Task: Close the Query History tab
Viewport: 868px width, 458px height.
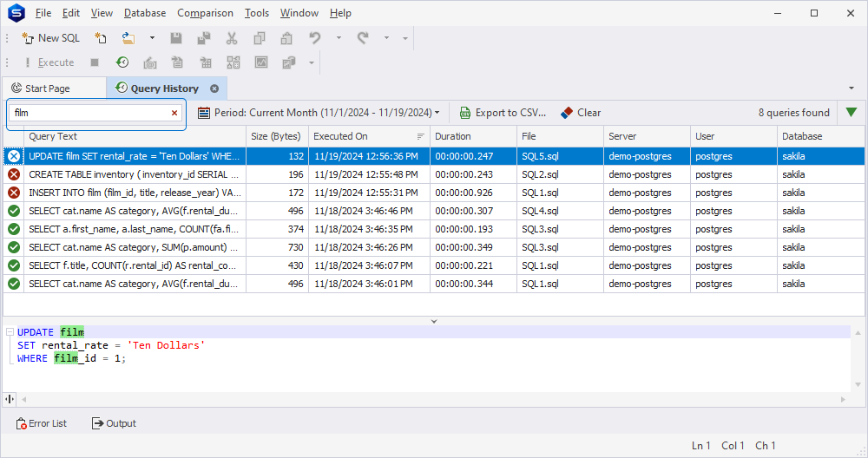Action: point(214,88)
